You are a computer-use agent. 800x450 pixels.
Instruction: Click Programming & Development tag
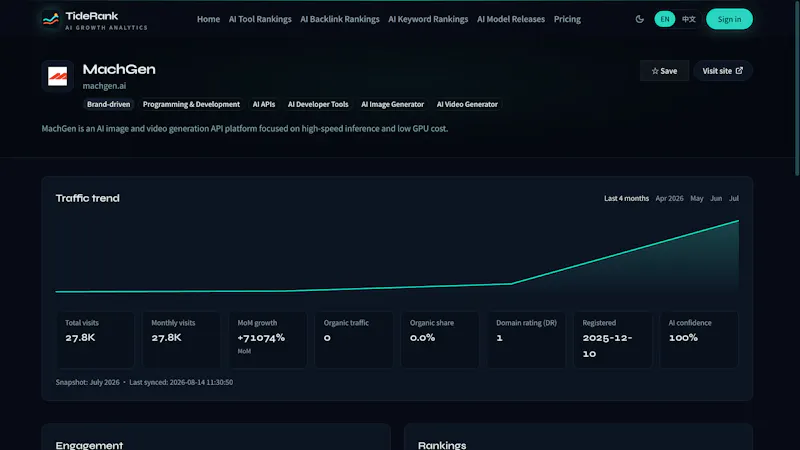pos(191,104)
